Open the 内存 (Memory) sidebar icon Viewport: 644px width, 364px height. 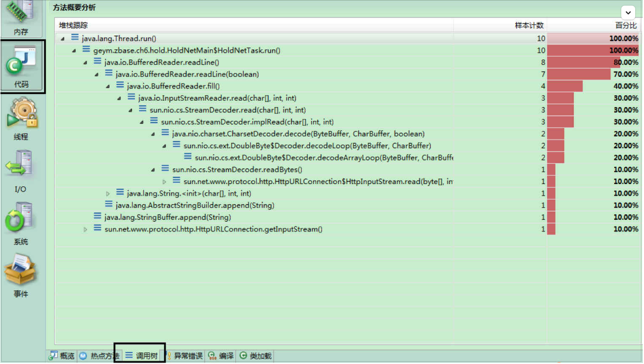tap(21, 18)
